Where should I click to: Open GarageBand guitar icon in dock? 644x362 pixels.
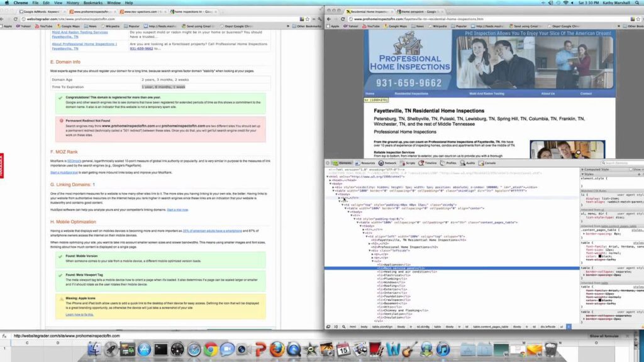click(x=409, y=349)
